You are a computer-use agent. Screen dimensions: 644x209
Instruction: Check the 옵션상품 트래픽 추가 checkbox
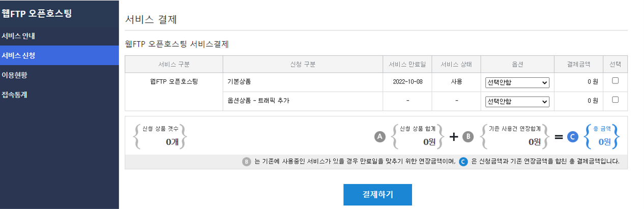click(615, 100)
